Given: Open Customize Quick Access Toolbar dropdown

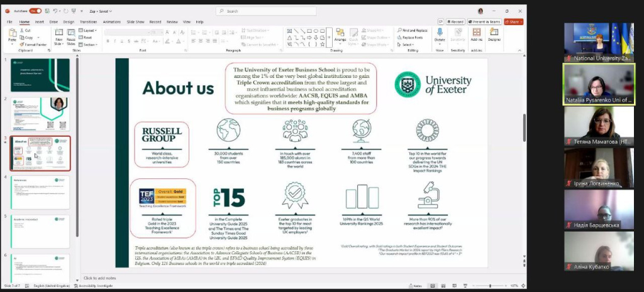Looking at the screenshot, I should pos(81,11).
